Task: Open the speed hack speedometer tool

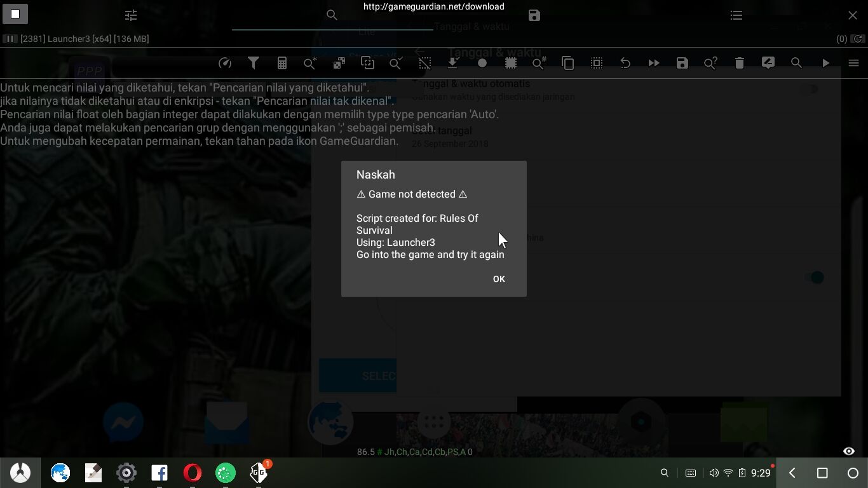Action: click(x=225, y=63)
